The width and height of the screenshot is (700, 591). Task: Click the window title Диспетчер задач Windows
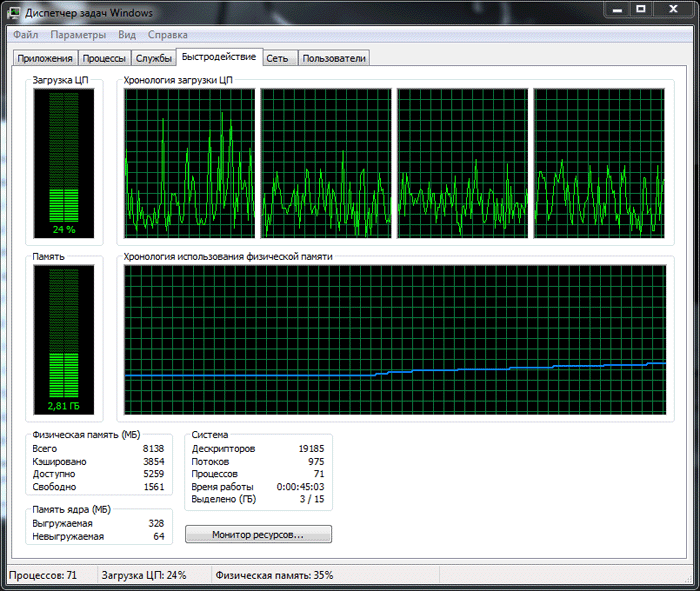(89, 13)
